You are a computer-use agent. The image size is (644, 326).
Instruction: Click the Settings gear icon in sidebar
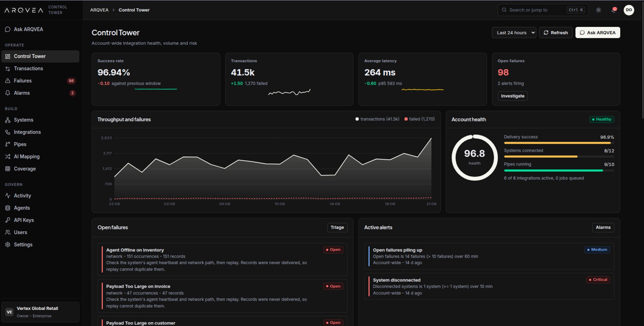(8, 245)
